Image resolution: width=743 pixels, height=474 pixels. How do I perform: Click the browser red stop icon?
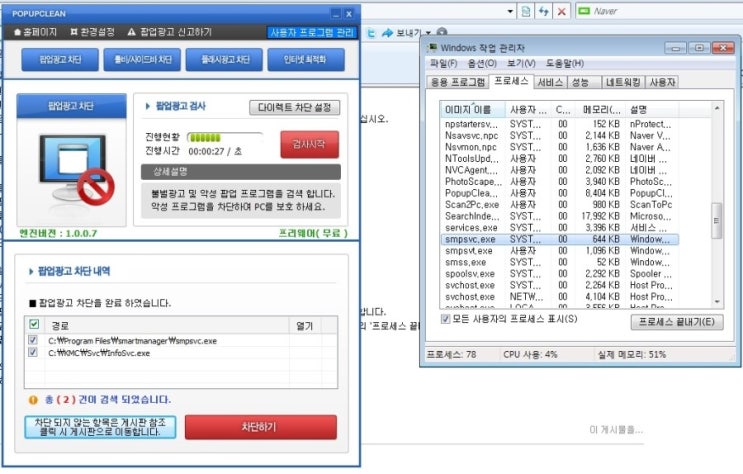(x=562, y=11)
